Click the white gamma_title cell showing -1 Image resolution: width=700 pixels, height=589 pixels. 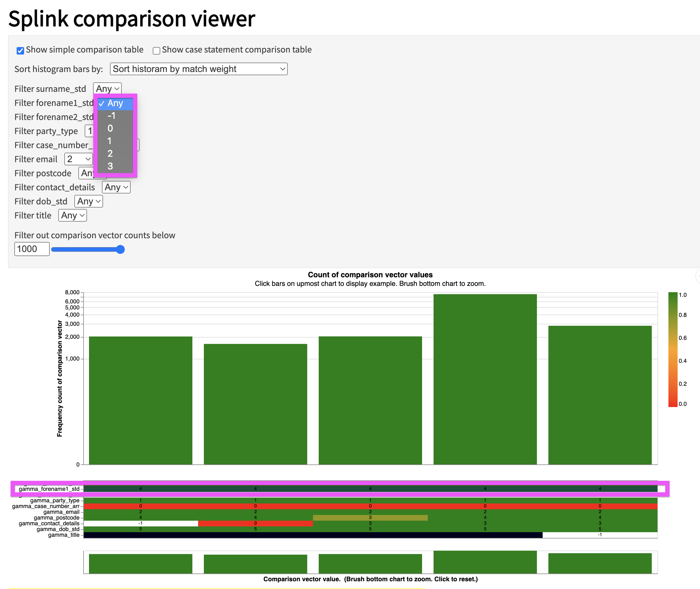[600, 535]
